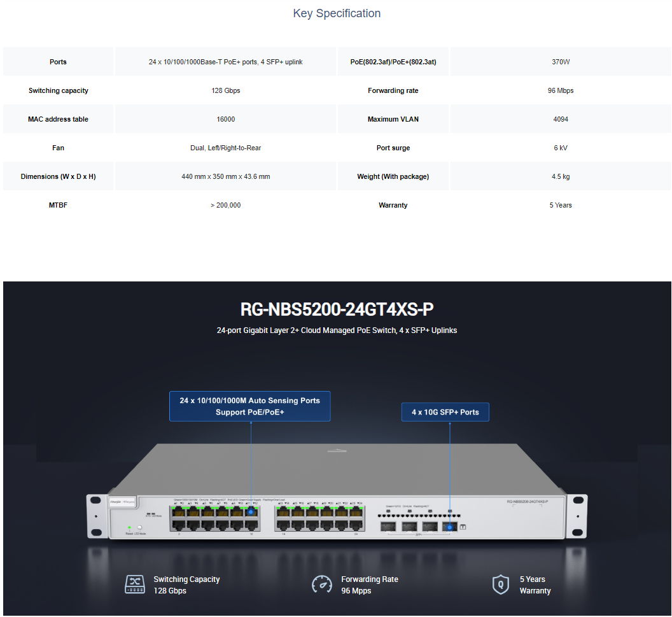
Task: Click the switch product image
Action: pyautogui.click(x=337, y=492)
